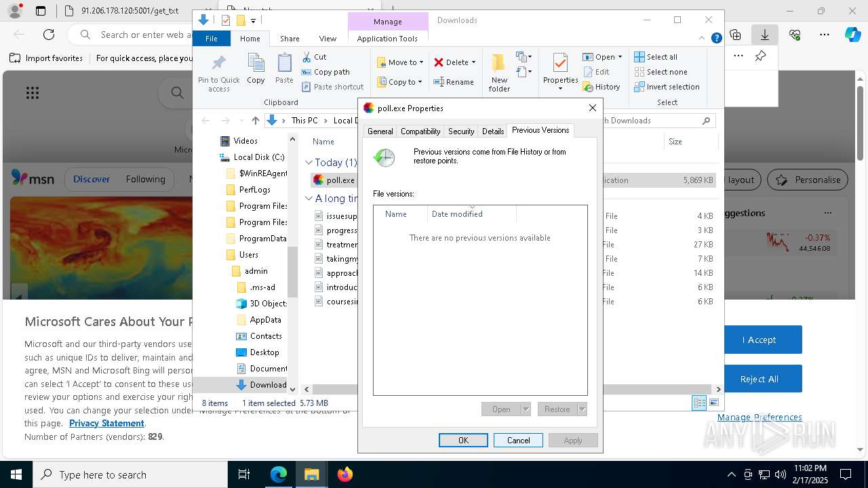Screen dimensions: 868x488
Task: Open Properties in the ribbon
Action: [560, 73]
